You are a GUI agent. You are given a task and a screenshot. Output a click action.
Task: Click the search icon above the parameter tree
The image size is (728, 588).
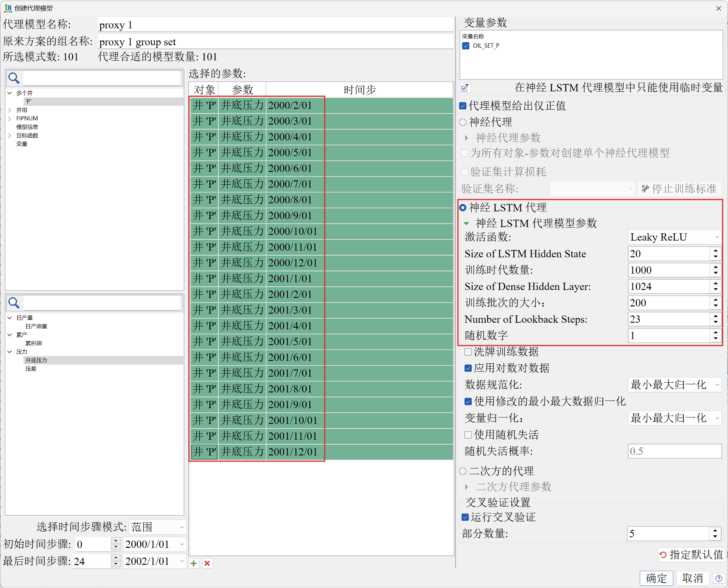click(x=14, y=303)
